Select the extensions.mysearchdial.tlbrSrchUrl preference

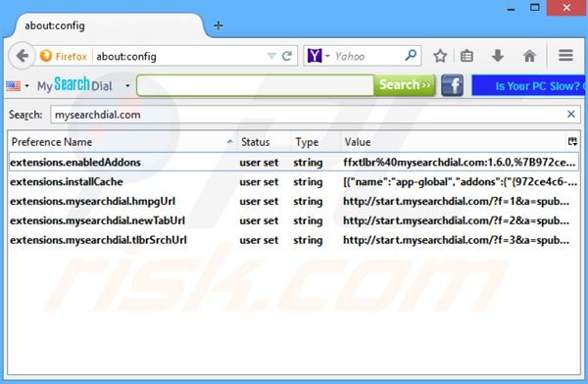click(294, 240)
